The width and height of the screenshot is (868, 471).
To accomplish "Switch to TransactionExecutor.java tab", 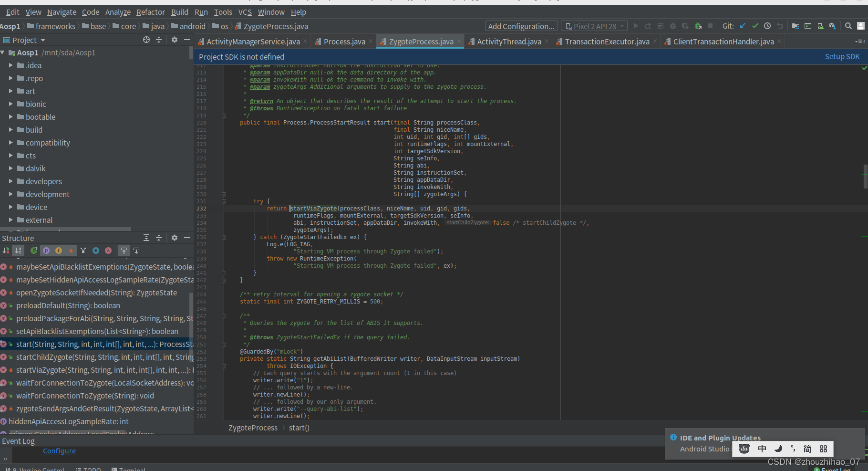I will [607, 42].
